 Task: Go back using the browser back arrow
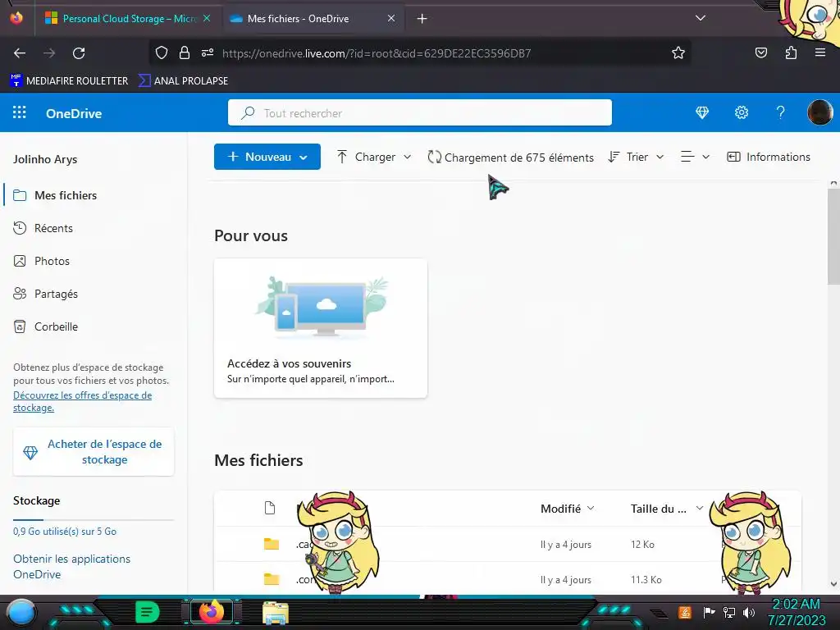[x=20, y=53]
